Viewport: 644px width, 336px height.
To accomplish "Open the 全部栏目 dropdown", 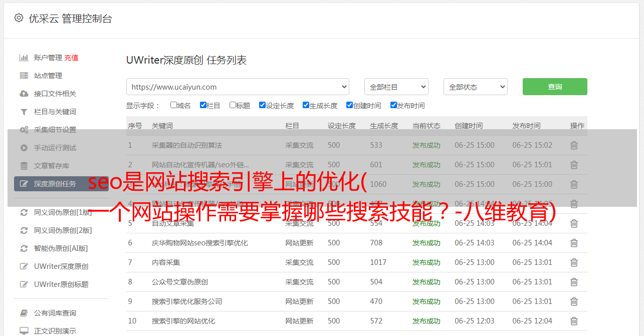I will [x=396, y=87].
